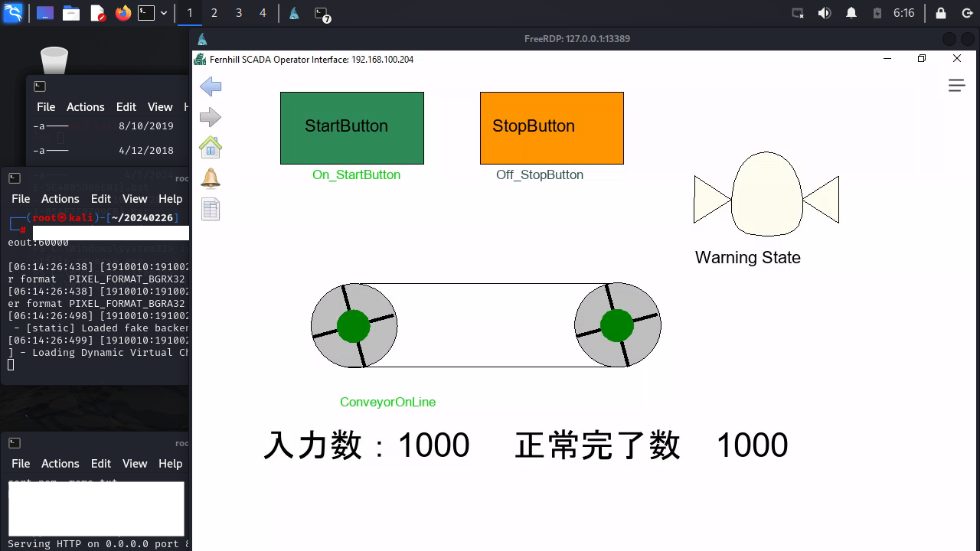
Task: Expand the terminal launcher dropdown arrow
Action: (x=164, y=13)
